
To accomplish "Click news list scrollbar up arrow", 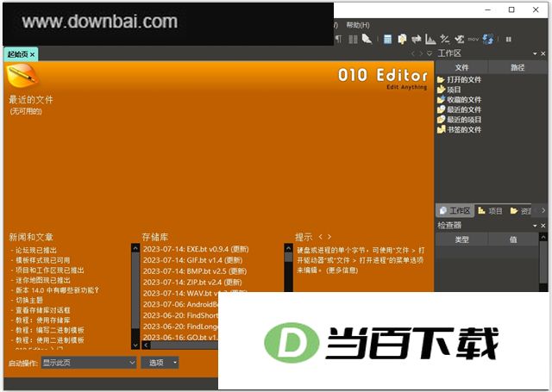I will 135,248.
